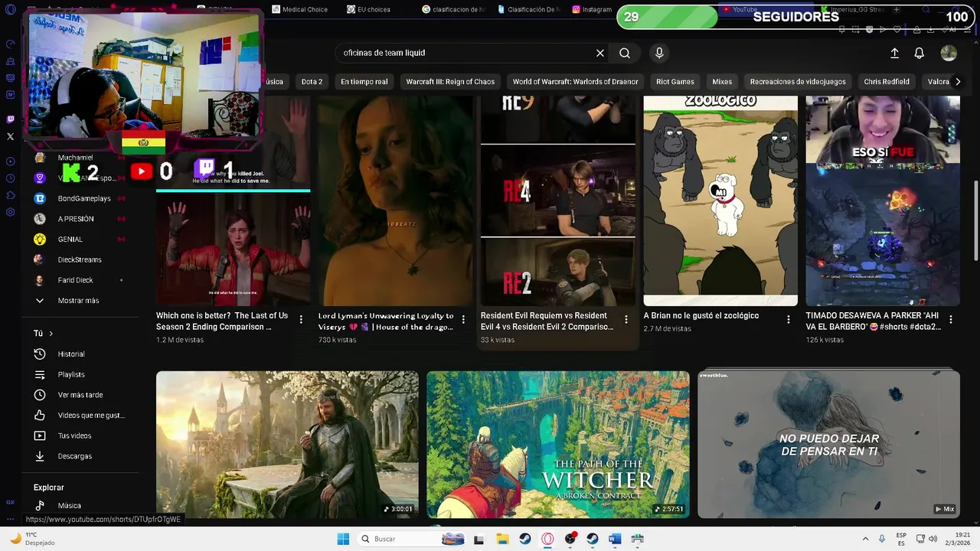Open the A Brian no le gustó el zoológico short
This screenshot has height=551, width=980.
pyautogui.click(x=720, y=201)
